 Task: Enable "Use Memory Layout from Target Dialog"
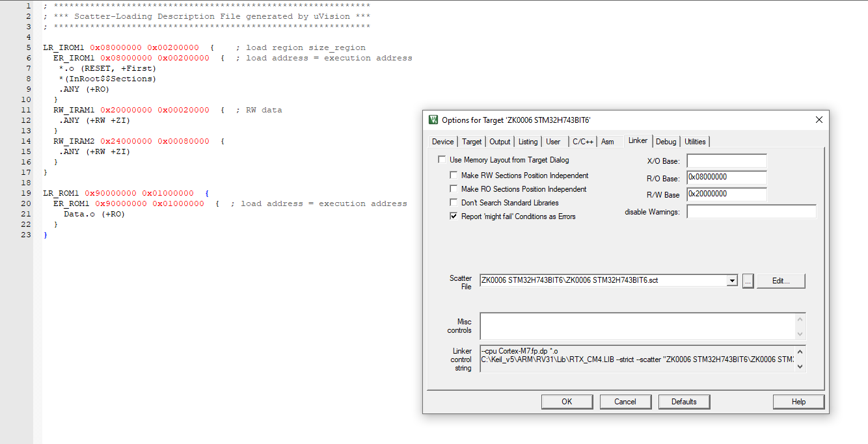pyautogui.click(x=441, y=159)
